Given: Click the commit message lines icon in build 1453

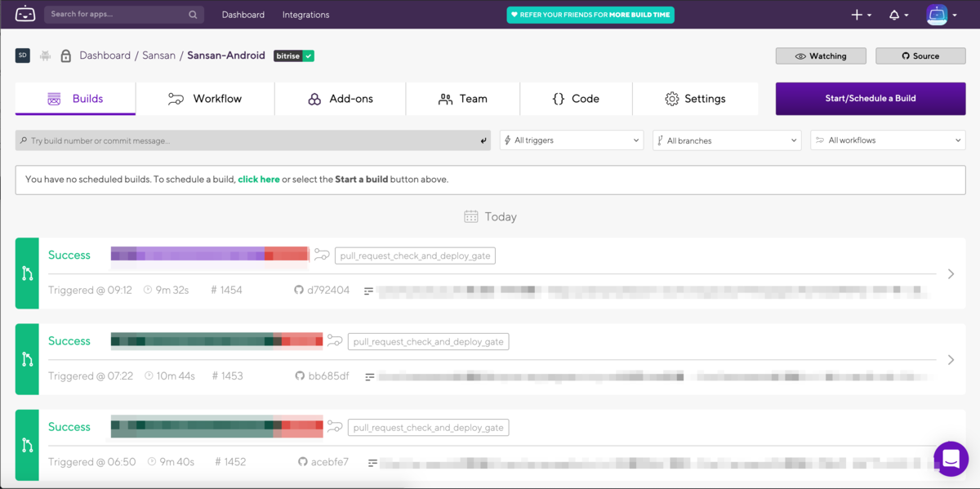Looking at the screenshot, I should [369, 376].
